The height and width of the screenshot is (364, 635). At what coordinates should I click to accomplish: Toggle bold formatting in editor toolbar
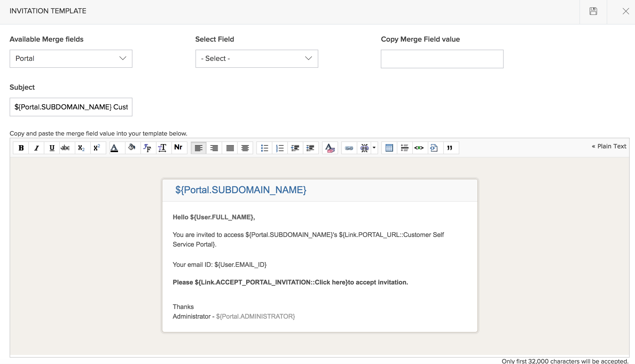(x=21, y=148)
